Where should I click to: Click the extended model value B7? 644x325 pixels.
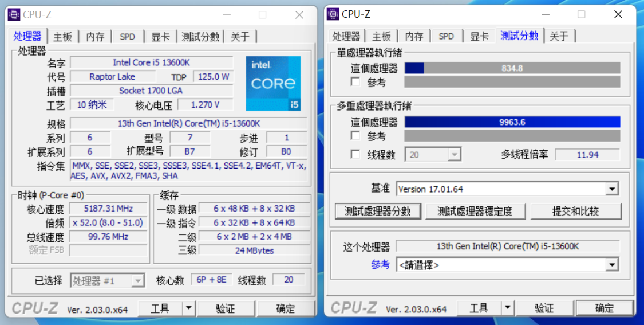coord(189,151)
